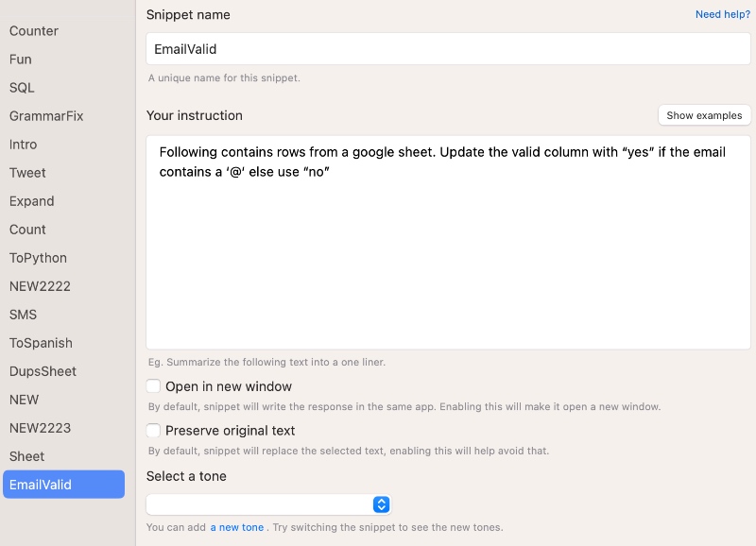The image size is (756, 546).
Task: Select the Counter snippet in sidebar
Action: tap(34, 31)
